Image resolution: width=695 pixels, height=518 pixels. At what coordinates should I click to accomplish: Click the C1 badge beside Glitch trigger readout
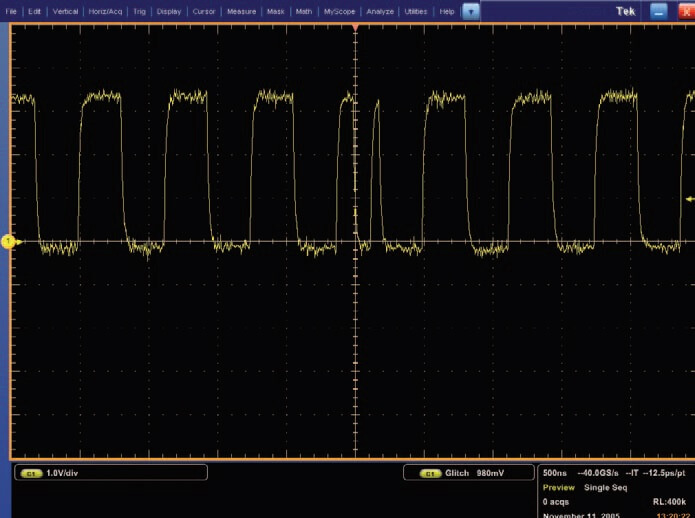click(x=430, y=472)
